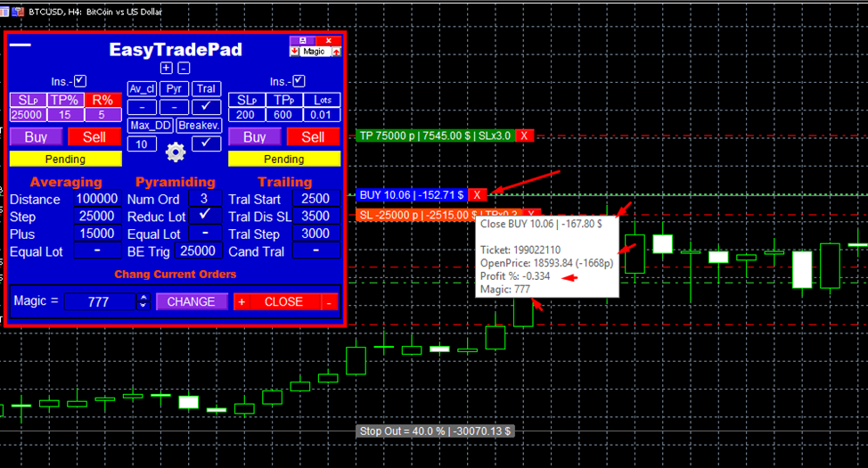Edit the 0.01 lots field
Screen dimensions: 868x468
(x=321, y=115)
